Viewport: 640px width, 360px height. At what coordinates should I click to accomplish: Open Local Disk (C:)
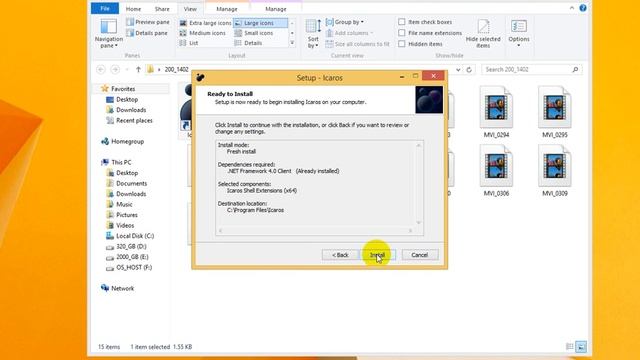click(135, 236)
